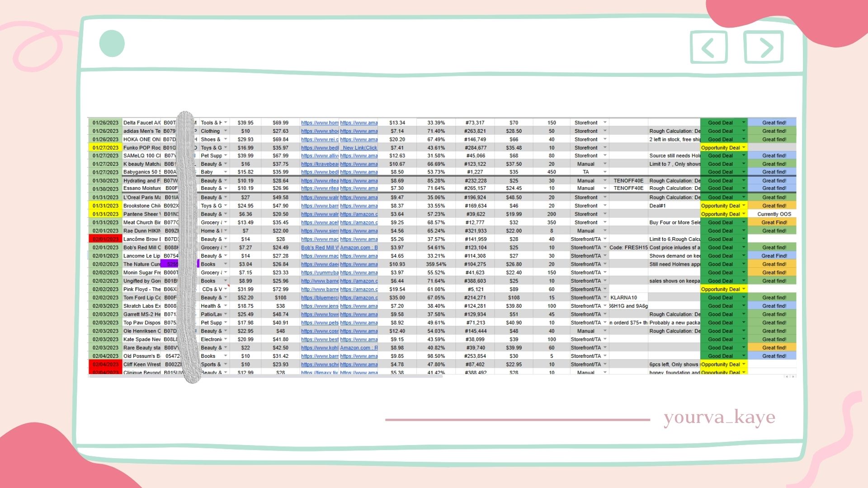Screen dimensions: 868x488
Task: Expand CDs & V dropdown in Pink Floyd row
Action: pos(226,289)
